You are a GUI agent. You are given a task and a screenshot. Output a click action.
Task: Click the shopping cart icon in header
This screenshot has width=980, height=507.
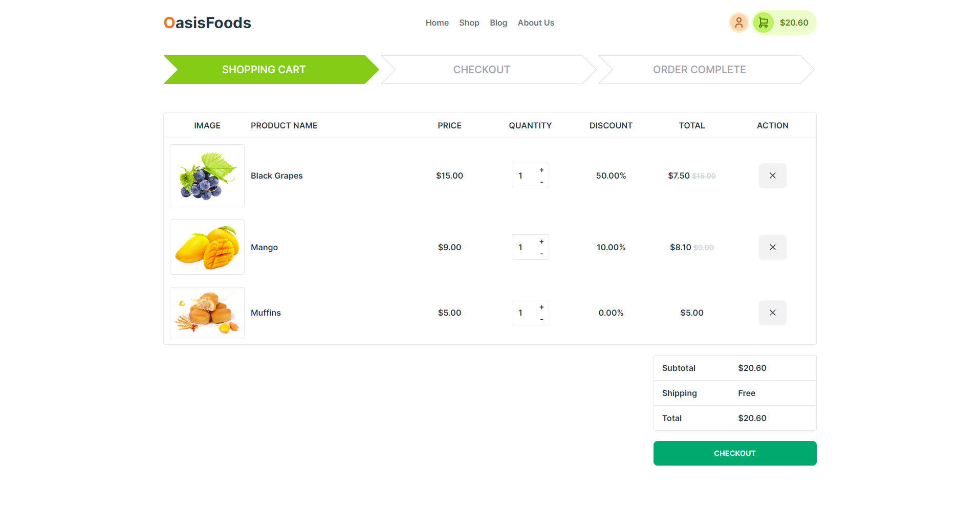point(763,23)
